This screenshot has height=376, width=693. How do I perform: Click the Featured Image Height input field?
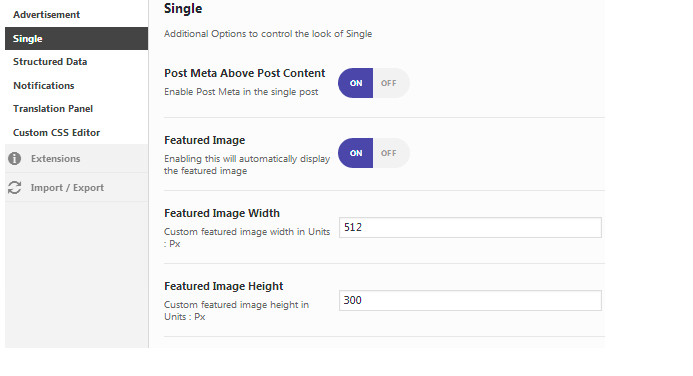(x=470, y=300)
